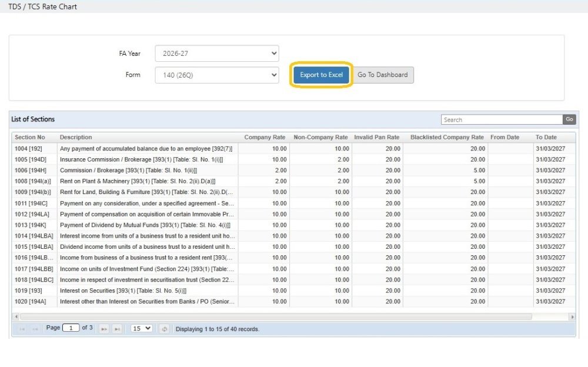
Task: Select row 1008 [194I(a)]
Action: point(293,181)
